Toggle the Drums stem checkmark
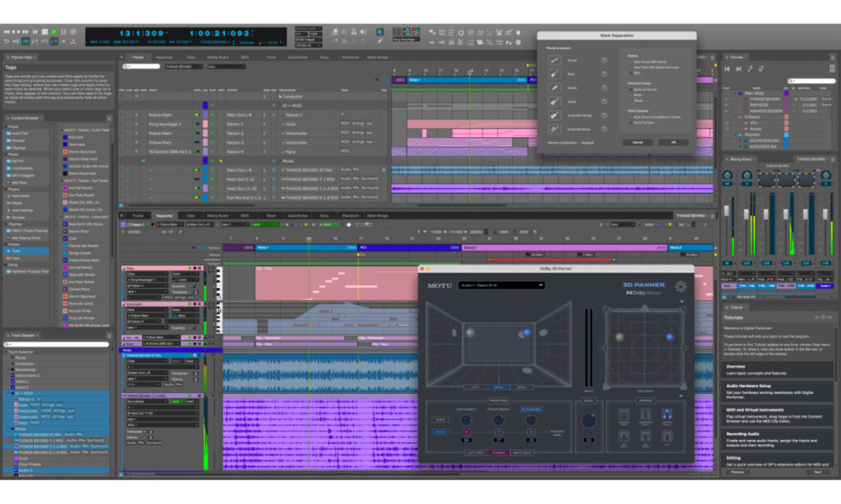 click(604, 61)
